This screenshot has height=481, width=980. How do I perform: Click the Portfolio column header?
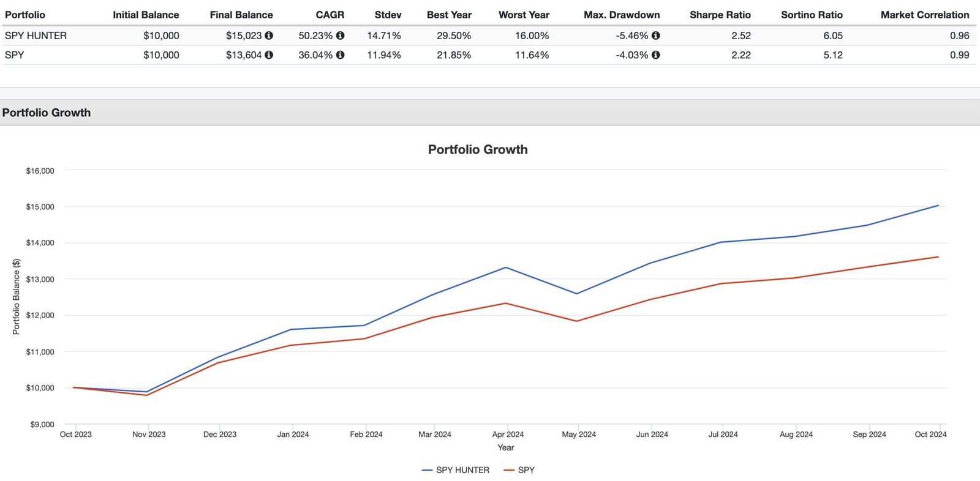coord(25,15)
